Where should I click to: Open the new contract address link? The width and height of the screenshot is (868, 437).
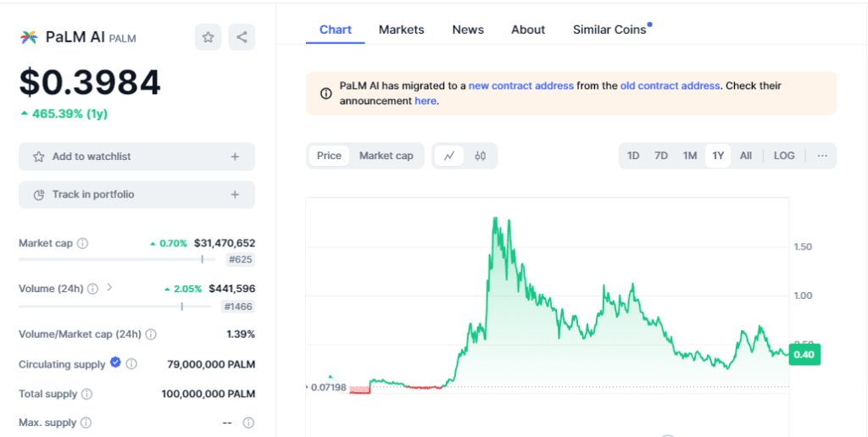520,86
